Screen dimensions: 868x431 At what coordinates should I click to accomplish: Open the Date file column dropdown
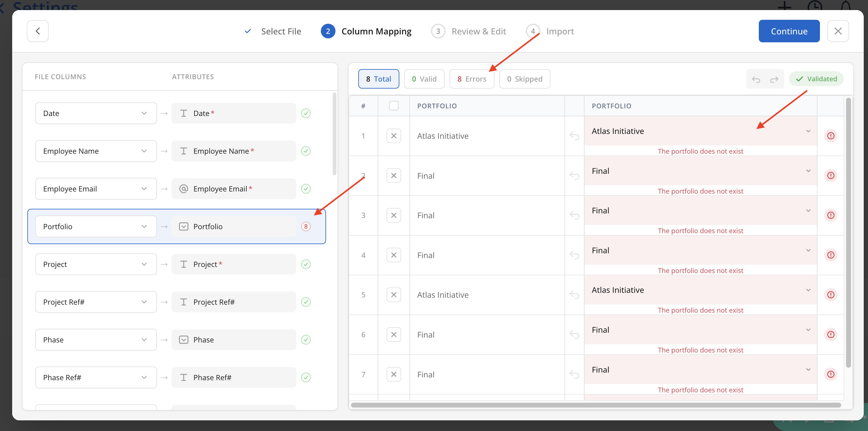(x=96, y=113)
